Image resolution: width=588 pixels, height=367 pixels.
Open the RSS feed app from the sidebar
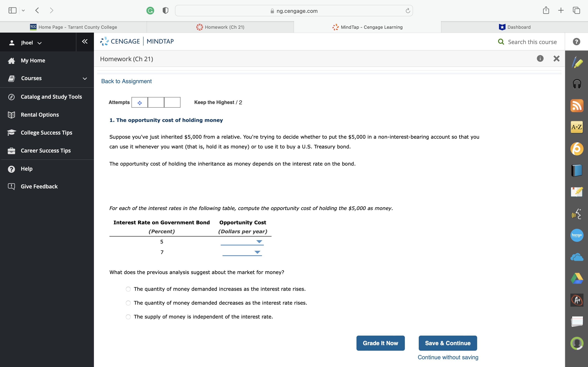pyautogui.click(x=577, y=105)
